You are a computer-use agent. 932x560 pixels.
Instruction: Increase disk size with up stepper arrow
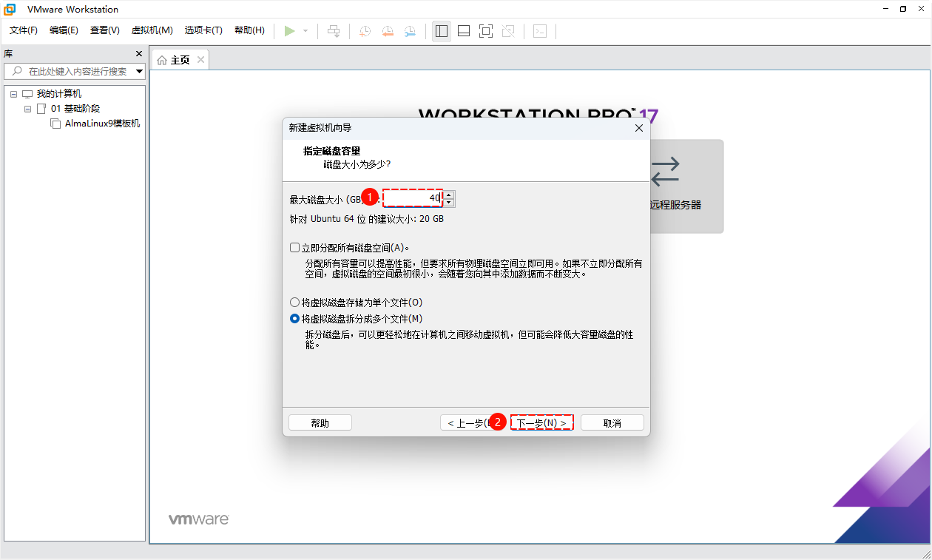coord(449,195)
